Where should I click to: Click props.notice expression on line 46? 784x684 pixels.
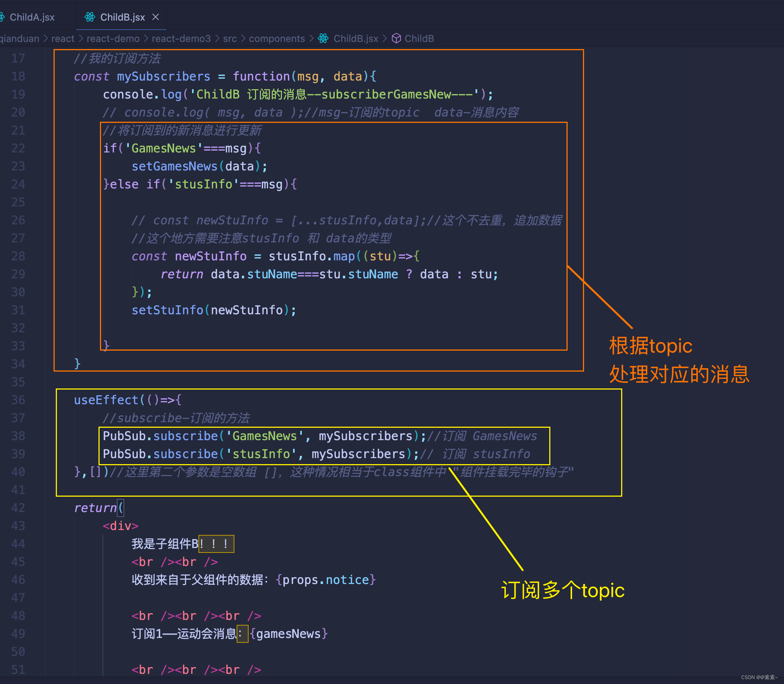(x=325, y=580)
